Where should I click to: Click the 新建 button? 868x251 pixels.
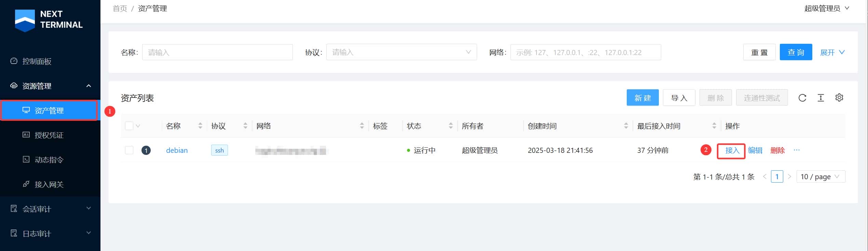click(x=642, y=98)
